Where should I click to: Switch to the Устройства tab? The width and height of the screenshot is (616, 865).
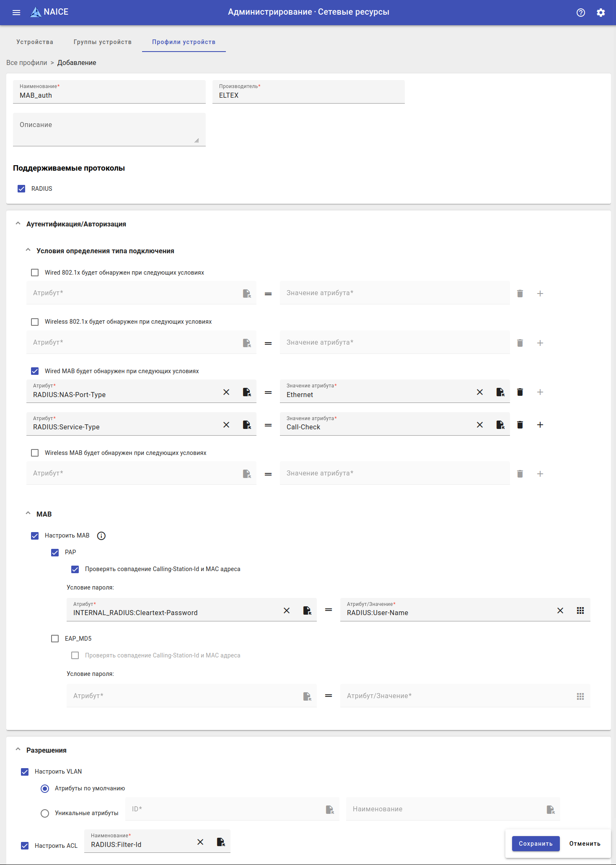click(x=35, y=42)
